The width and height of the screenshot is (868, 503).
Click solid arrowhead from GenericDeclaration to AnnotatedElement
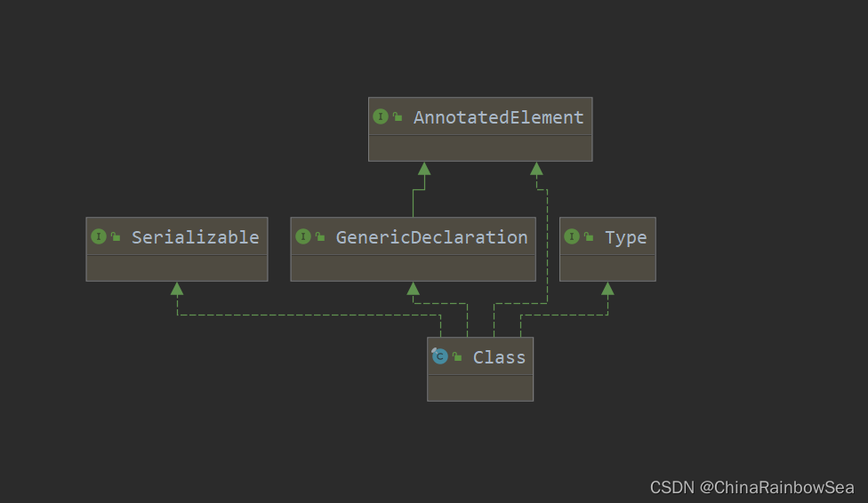[x=424, y=168]
